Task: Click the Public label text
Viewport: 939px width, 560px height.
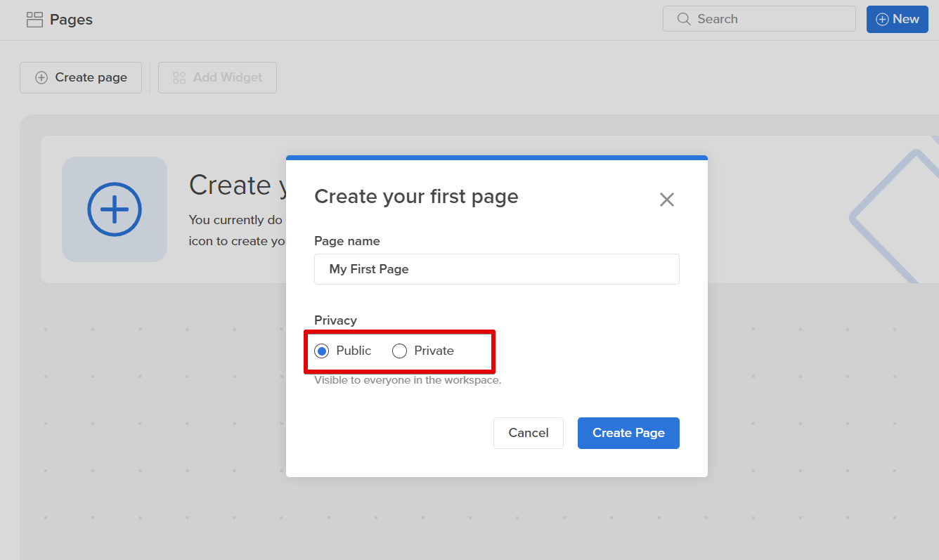Action: (x=354, y=351)
